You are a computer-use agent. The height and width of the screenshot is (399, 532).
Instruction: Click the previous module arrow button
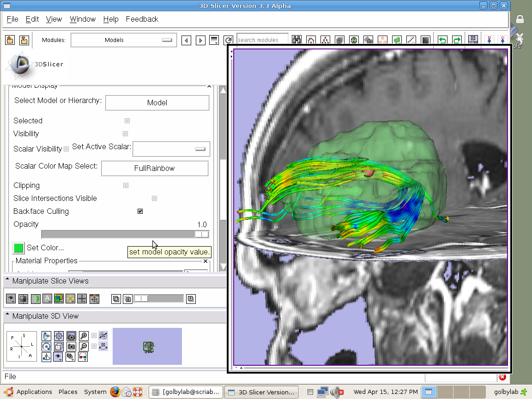(186, 40)
